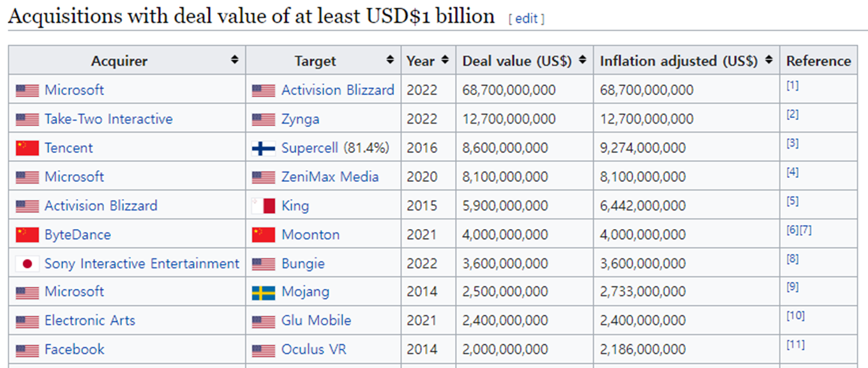Sort by Deal value column arrows
The image size is (868, 368).
point(583,60)
